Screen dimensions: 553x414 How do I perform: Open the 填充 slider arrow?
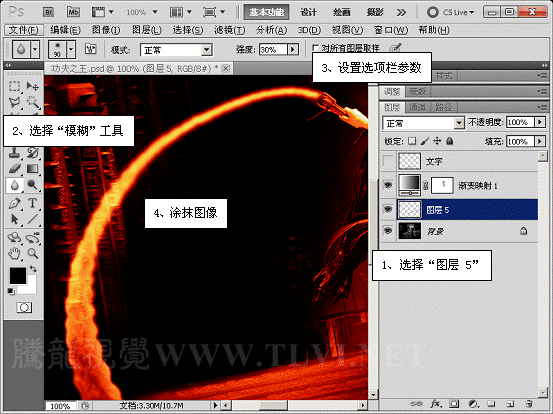click(x=540, y=141)
